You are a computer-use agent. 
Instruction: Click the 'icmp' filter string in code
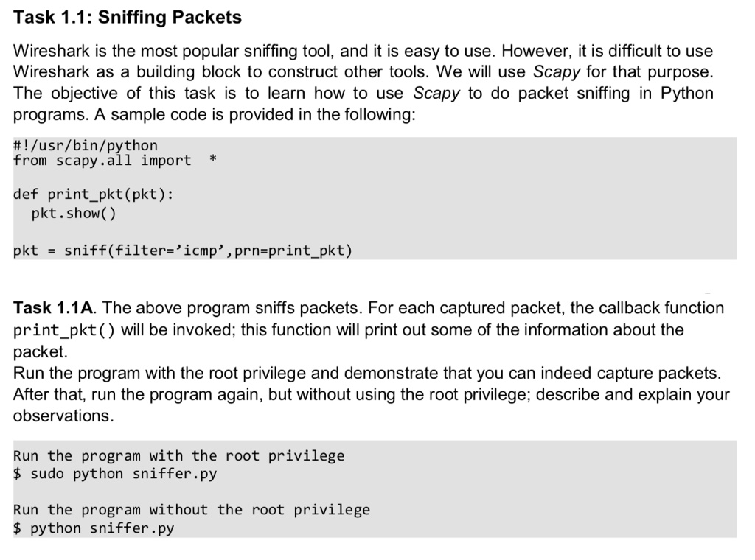(201, 251)
